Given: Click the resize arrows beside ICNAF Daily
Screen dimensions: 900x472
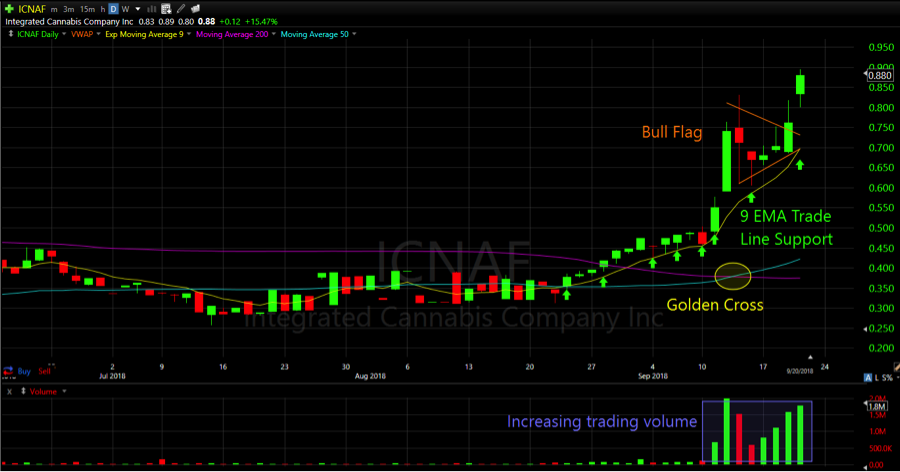Looking at the screenshot, I should [x=10, y=34].
